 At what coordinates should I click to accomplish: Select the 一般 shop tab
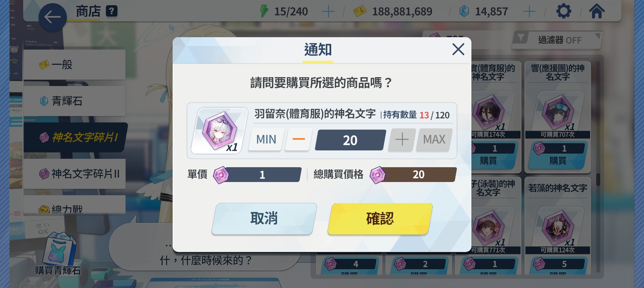[x=74, y=64]
